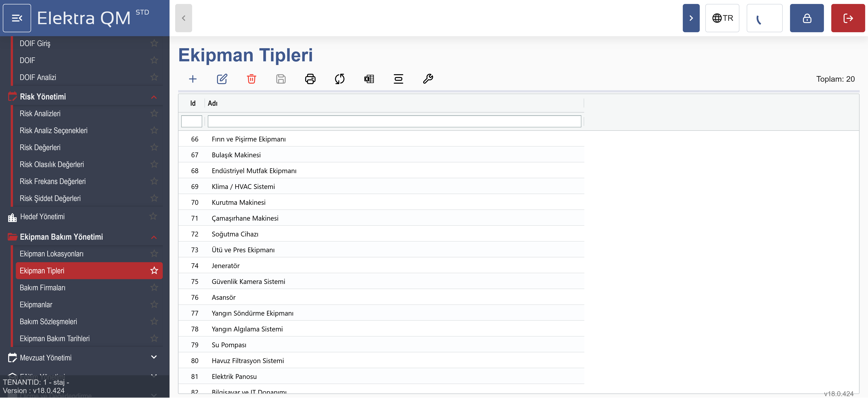
Task: Click the red trash delete icon
Action: tap(251, 79)
